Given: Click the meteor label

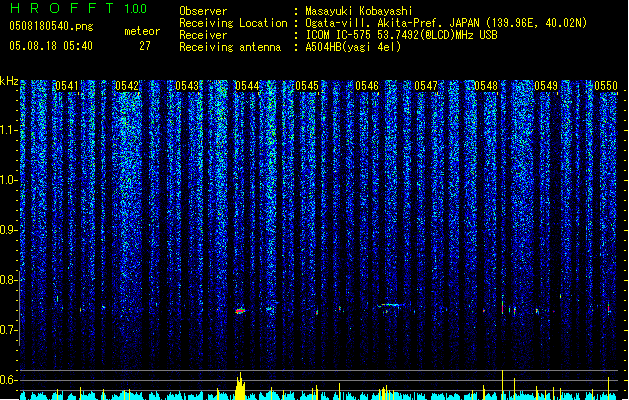Looking at the screenshot, I should click(142, 31).
